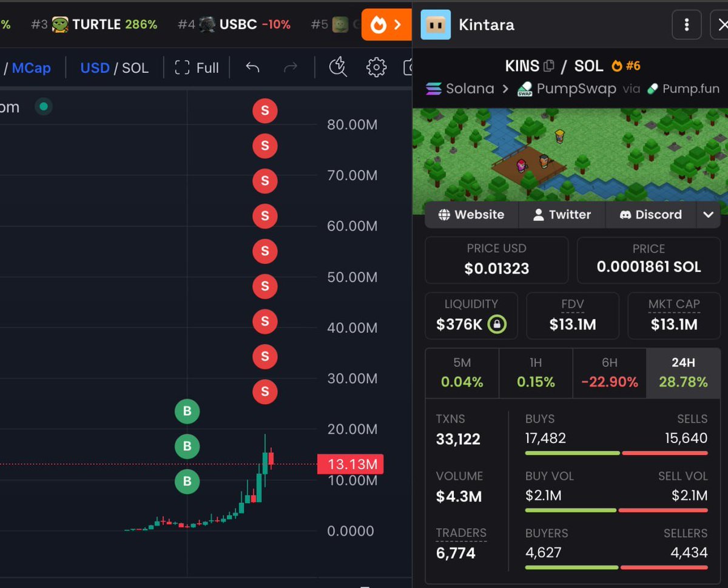Screen dimensions: 728x588
Task: Click the PRICE 0.0001861 SOL box
Action: (649, 260)
